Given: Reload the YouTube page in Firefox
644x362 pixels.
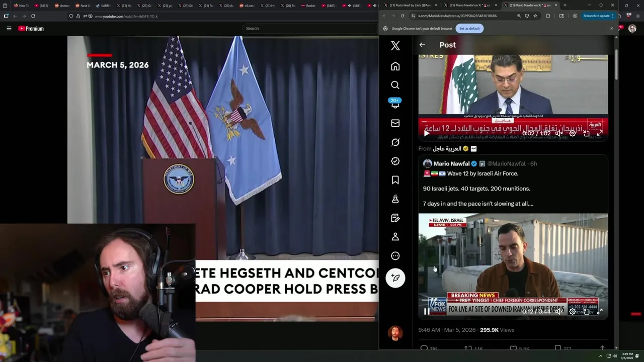Looking at the screenshot, I should tap(33, 16).
